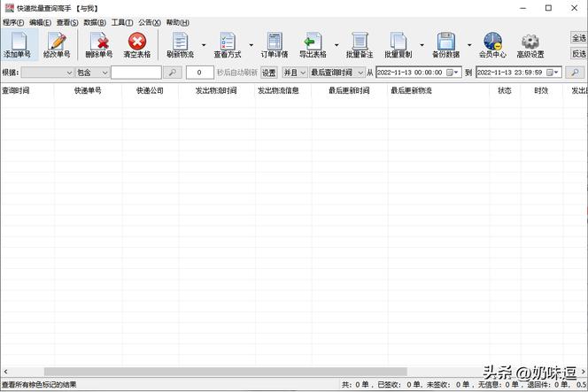This screenshot has width=588, height=392.
Task: Click the horizontal scrollbar thumb
Action: (x=226, y=372)
